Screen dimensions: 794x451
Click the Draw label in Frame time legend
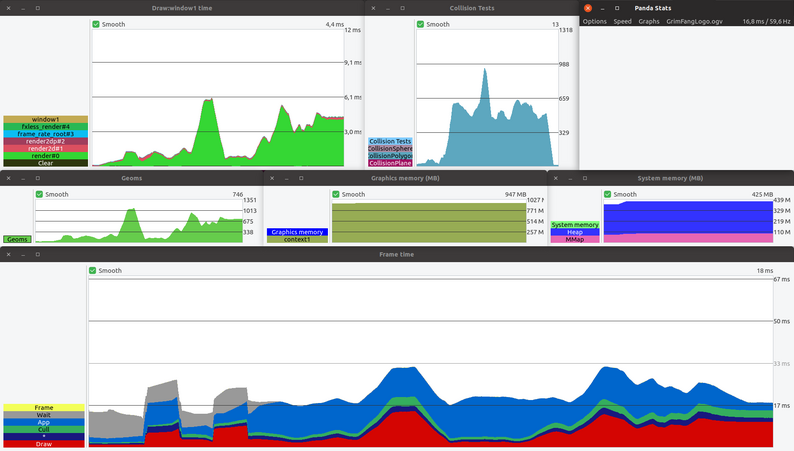44,444
